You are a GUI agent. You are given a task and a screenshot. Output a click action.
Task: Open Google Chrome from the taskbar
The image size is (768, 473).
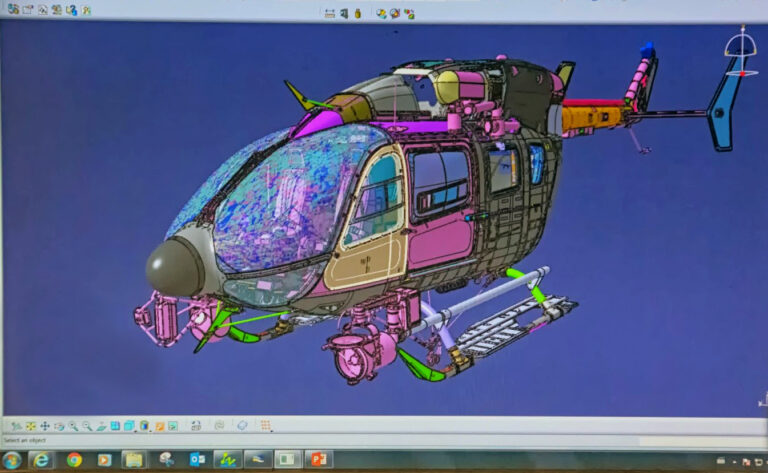tap(74, 460)
